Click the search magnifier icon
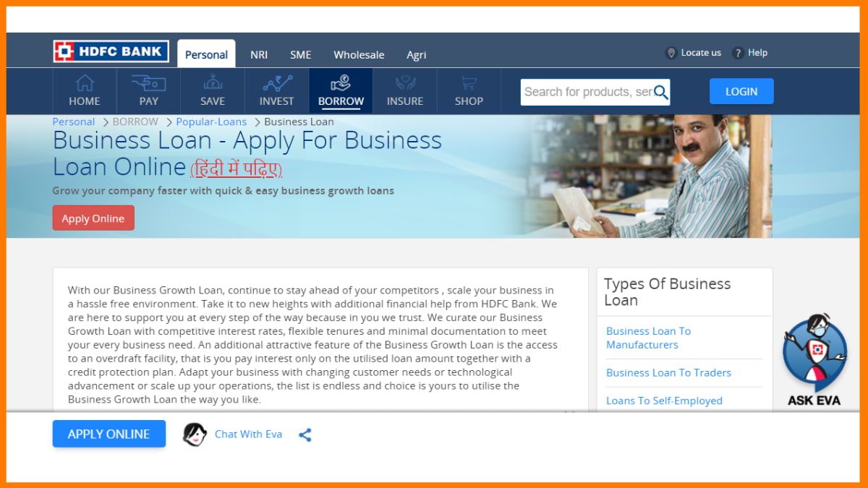 pos(660,92)
